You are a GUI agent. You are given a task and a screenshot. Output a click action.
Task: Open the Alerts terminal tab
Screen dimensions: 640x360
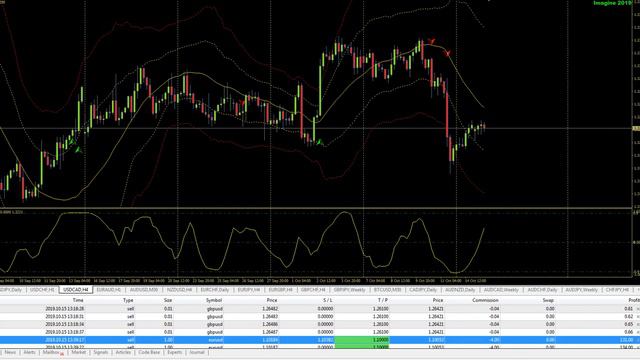tap(29, 352)
